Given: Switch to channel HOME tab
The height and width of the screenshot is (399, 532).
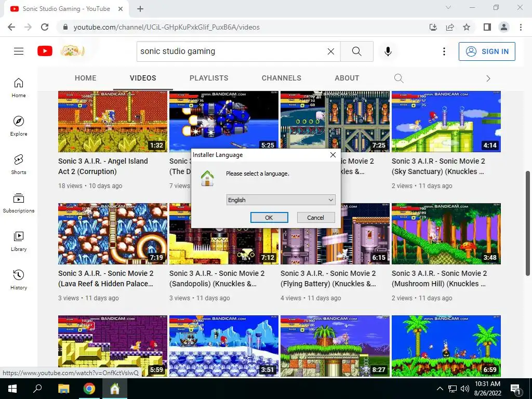Looking at the screenshot, I should click(86, 78).
